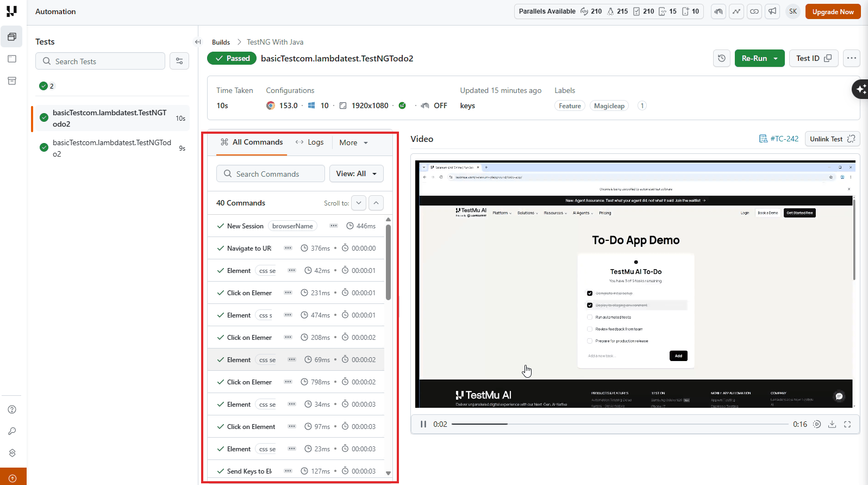Select the Click on Element command taking 208ms
Viewport: 868px width, 485px height.
pyautogui.click(x=296, y=337)
